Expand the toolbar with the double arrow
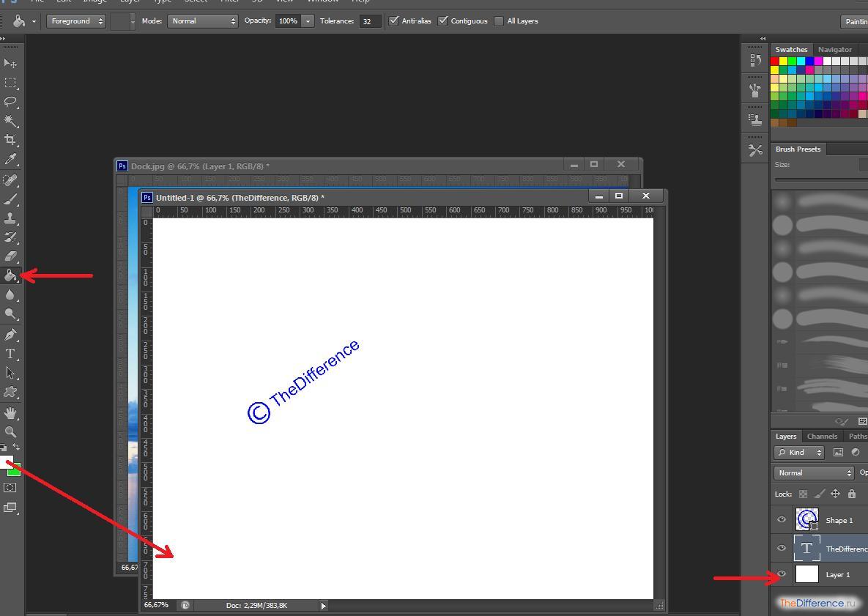The height and width of the screenshot is (616, 868). click(x=3, y=38)
